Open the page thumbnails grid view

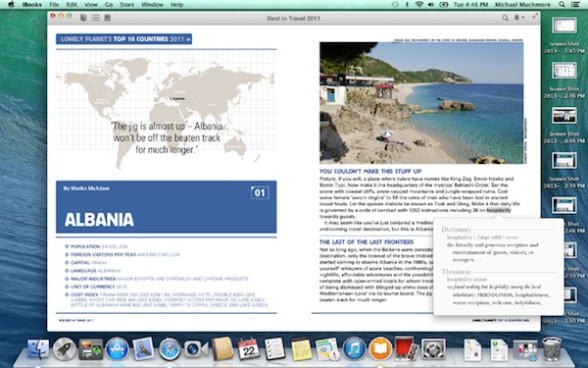coord(107,18)
